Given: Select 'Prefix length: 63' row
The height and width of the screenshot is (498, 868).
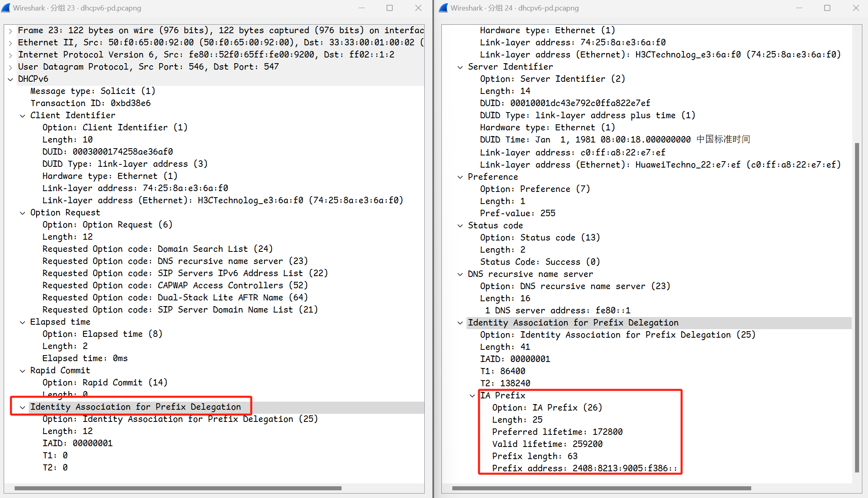Looking at the screenshot, I should click(535, 456).
